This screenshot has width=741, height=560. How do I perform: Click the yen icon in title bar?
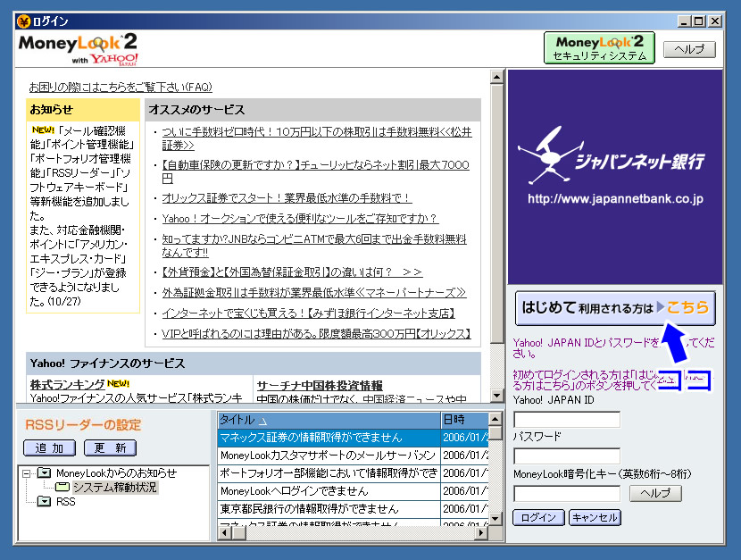coord(23,21)
